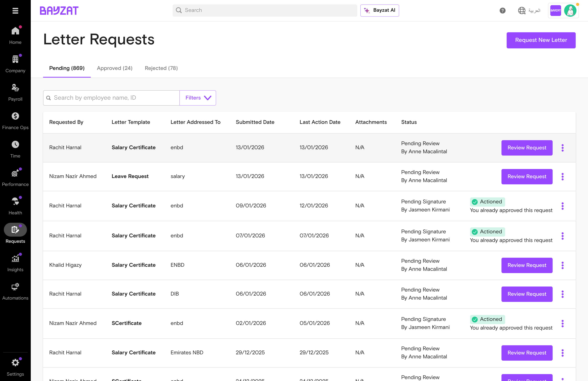The image size is (588, 381).
Task: Open the Automations section
Action: pos(15,291)
